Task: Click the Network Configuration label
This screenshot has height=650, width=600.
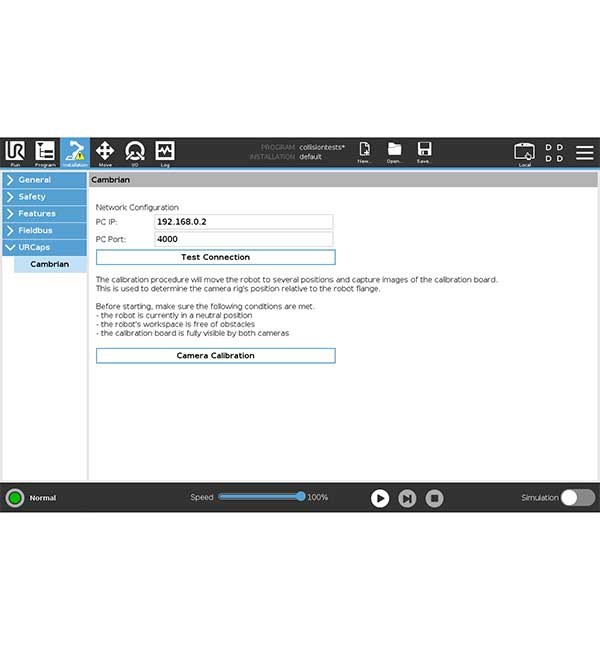Action: click(x=137, y=207)
